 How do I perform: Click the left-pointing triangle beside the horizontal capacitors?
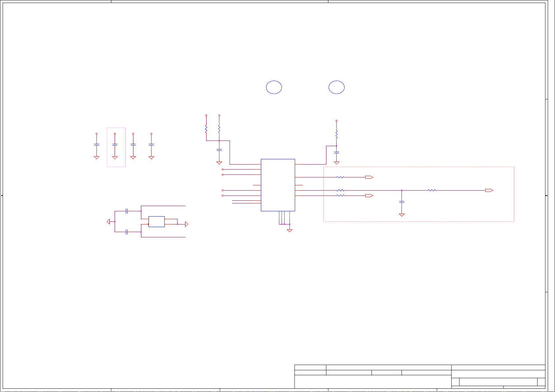[x=108, y=222]
